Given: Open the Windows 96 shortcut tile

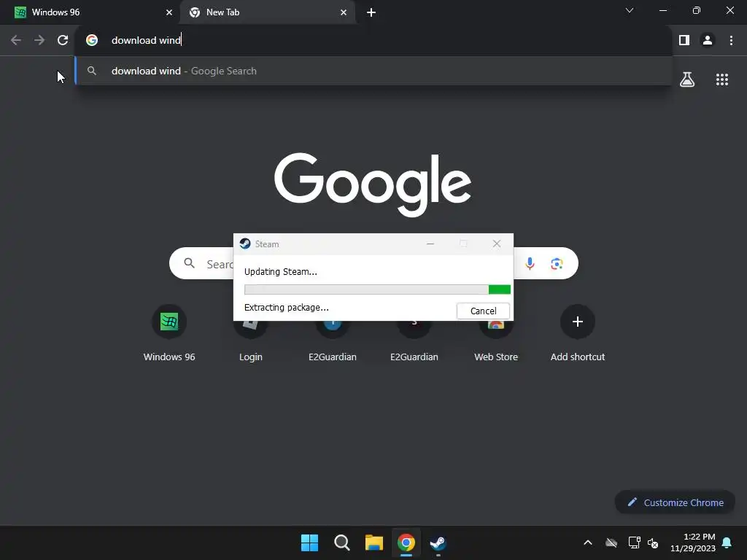Looking at the screenshot, I should pos(169,322).
